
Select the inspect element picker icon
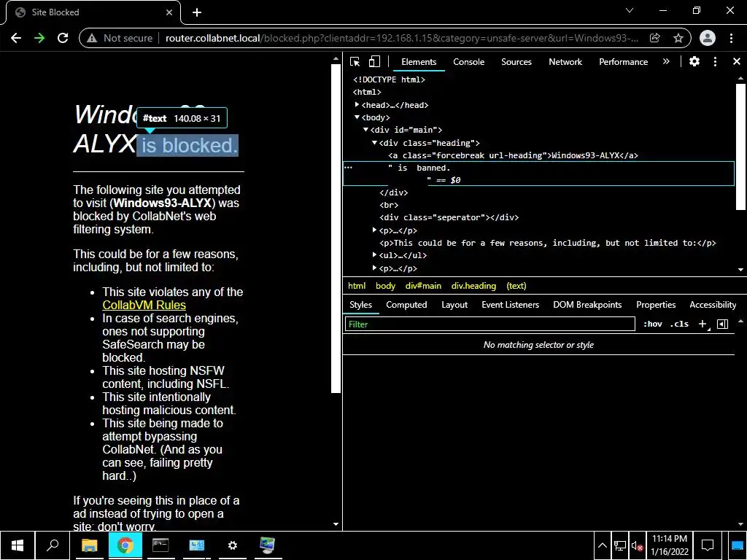(x=355, y=61)
